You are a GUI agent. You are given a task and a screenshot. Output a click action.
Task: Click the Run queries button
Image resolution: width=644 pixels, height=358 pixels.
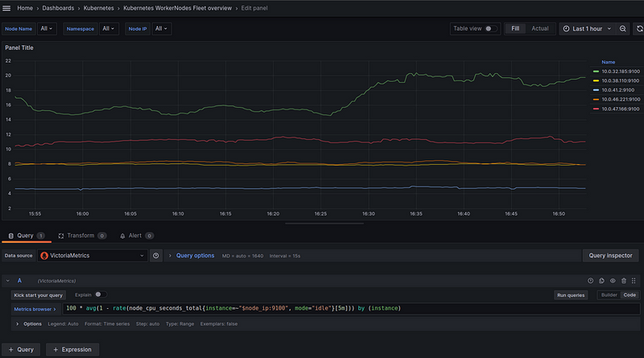[571, 295]
